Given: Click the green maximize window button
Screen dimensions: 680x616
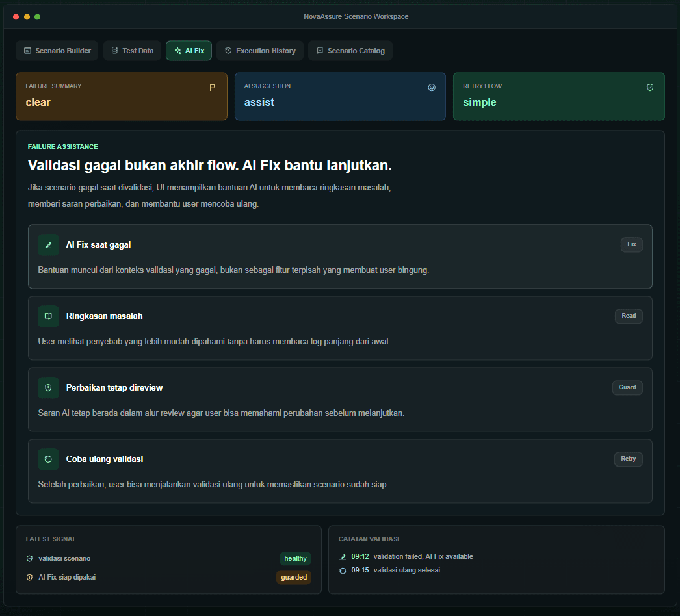Looking at the screenshot, I should click(38, 17).
